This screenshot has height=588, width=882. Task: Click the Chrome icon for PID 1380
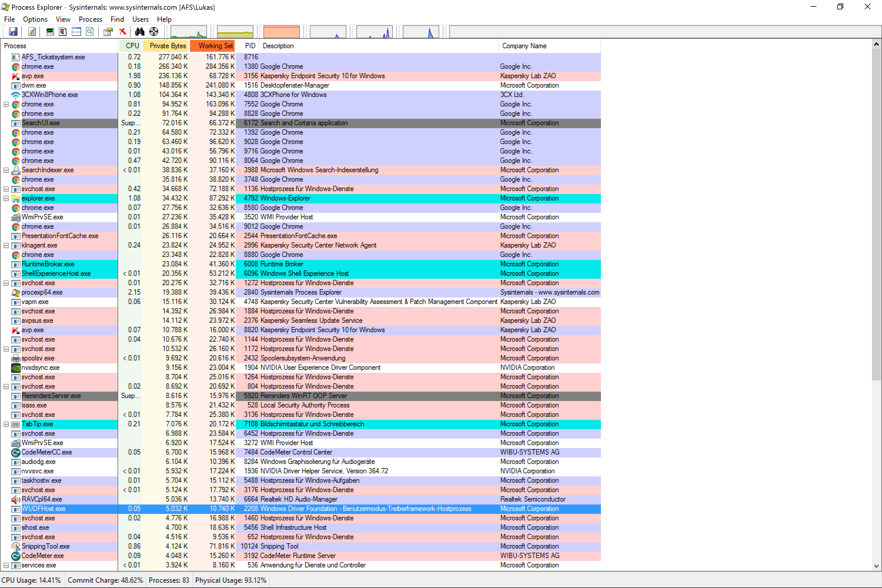click(16, 67)
